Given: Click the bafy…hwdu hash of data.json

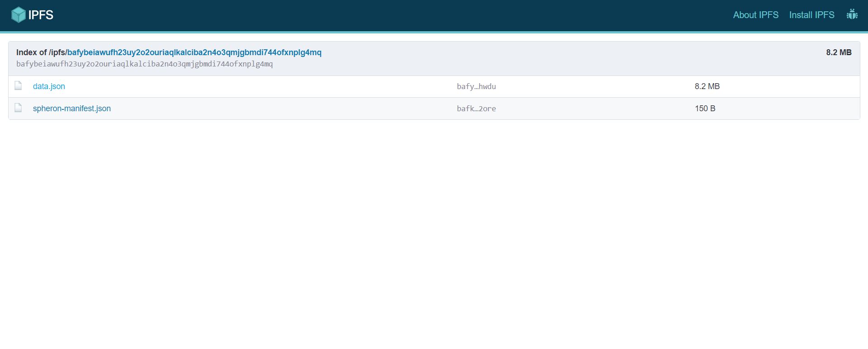Looking at the screenshot, I should [x=476, y=86].
